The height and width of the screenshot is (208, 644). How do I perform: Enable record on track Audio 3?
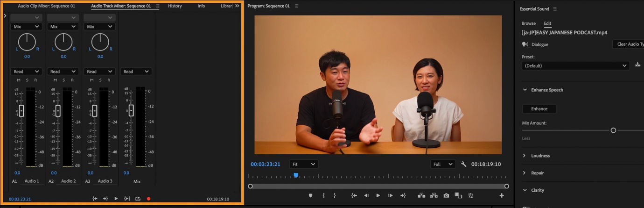109,80
